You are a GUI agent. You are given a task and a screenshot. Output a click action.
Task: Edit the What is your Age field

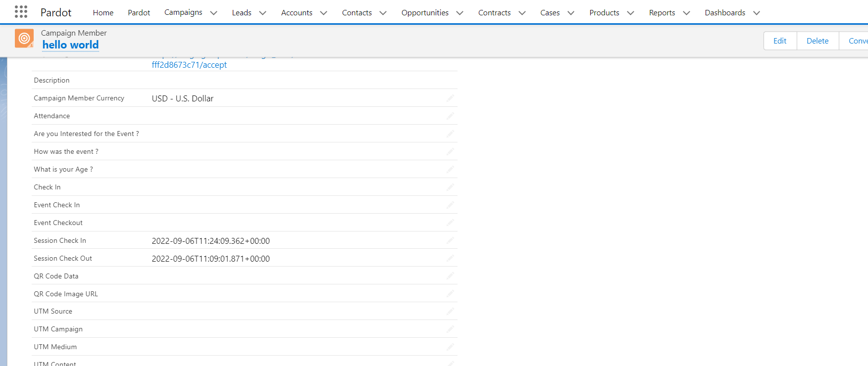click(x=450, y=170)
